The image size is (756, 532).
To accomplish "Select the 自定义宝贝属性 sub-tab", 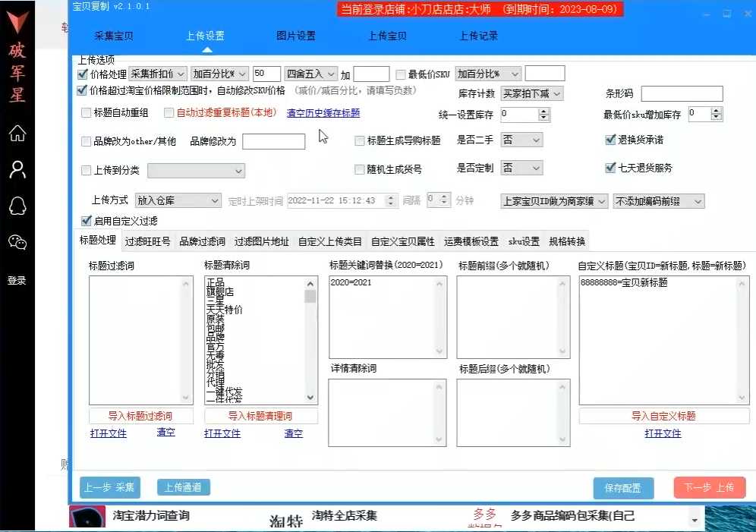I will click(x=403, y=241).
